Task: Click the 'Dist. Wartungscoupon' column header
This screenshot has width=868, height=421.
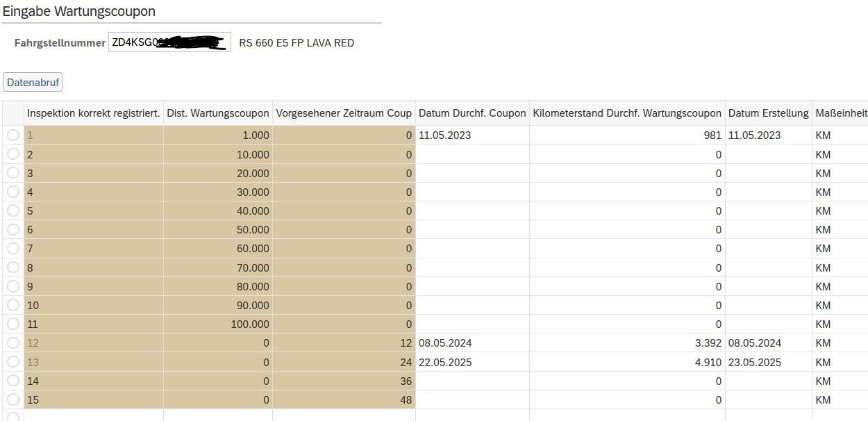Action: [218, 113]
